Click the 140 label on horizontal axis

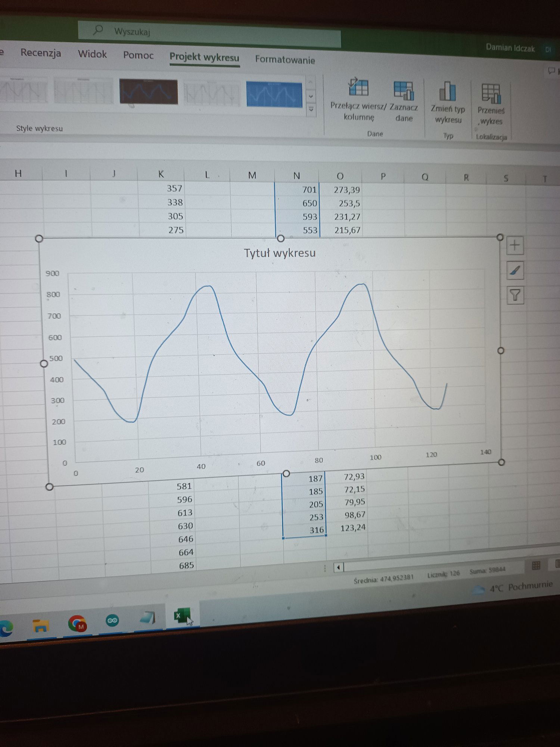pyautogui.click(x=486, y=452)
